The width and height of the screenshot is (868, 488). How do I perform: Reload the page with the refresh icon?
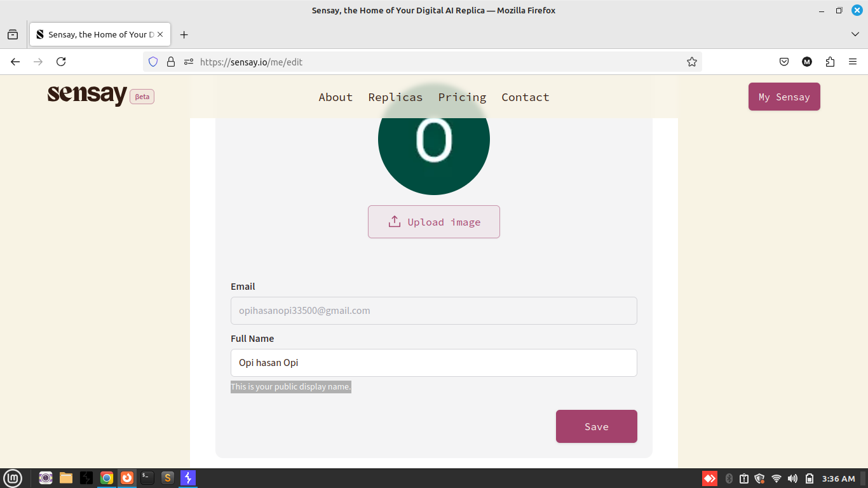[x=61, y=62]
